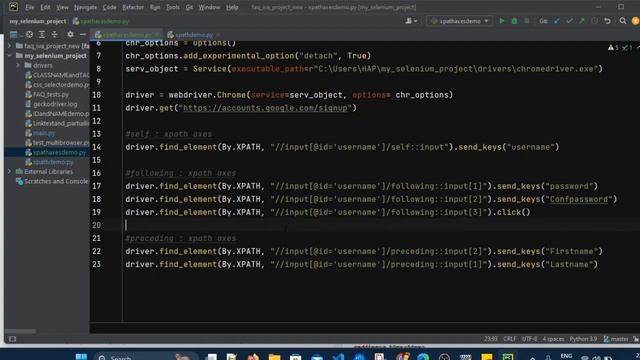
Task: Open the Navigate menu
Action: point(85,7)
